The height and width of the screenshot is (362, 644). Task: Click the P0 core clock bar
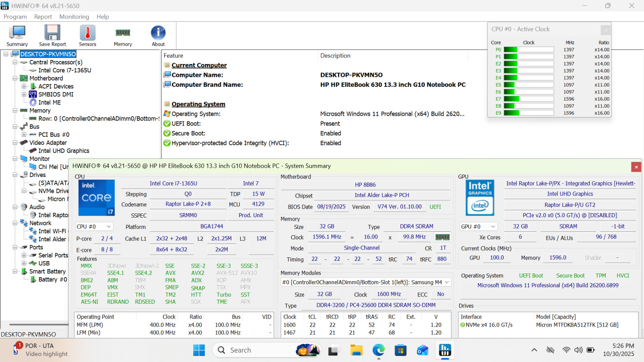click(529, 50)
